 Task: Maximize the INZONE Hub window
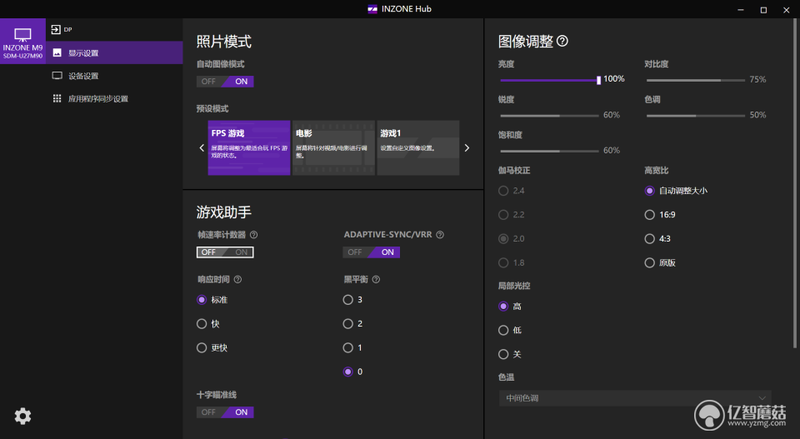(x=763, y=9)
